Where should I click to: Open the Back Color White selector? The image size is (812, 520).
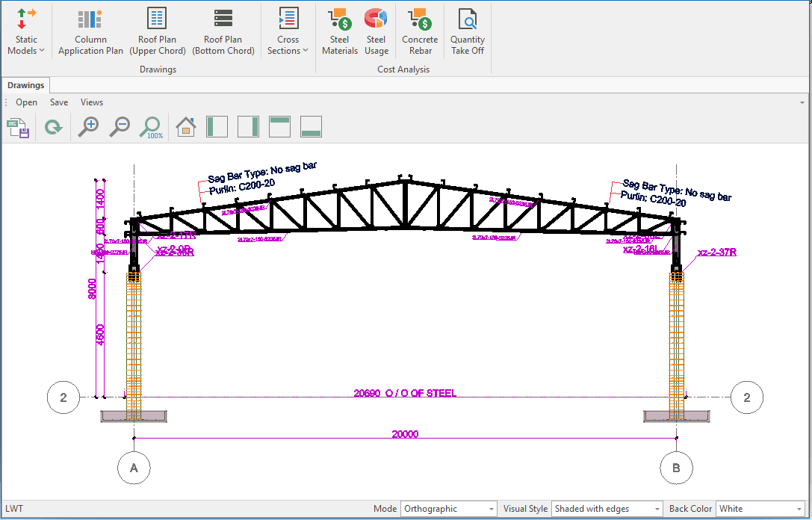click(760, 509)
